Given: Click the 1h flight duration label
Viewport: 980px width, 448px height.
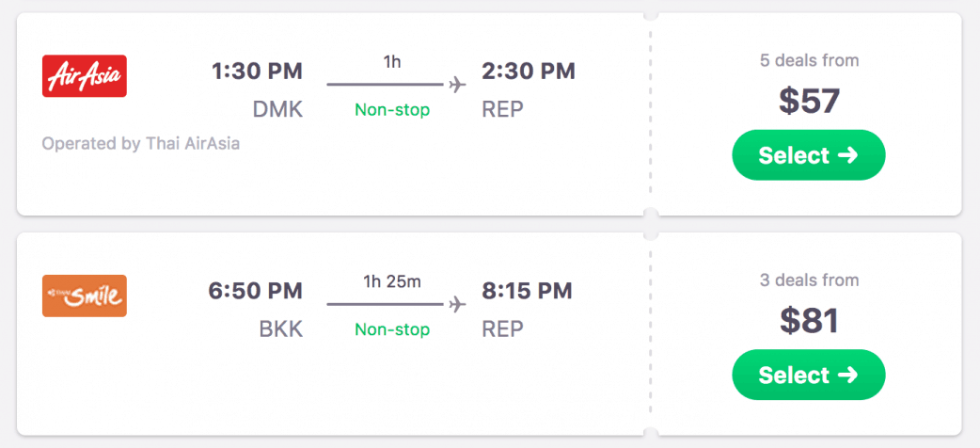Looking at the screenshot, I should (x=392, y=62).
